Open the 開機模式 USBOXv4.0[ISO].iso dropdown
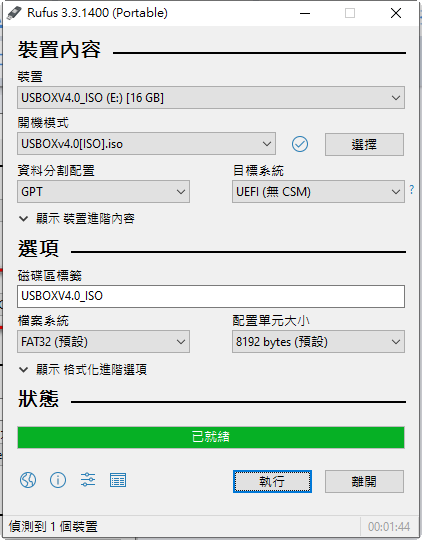 point(146,144)
